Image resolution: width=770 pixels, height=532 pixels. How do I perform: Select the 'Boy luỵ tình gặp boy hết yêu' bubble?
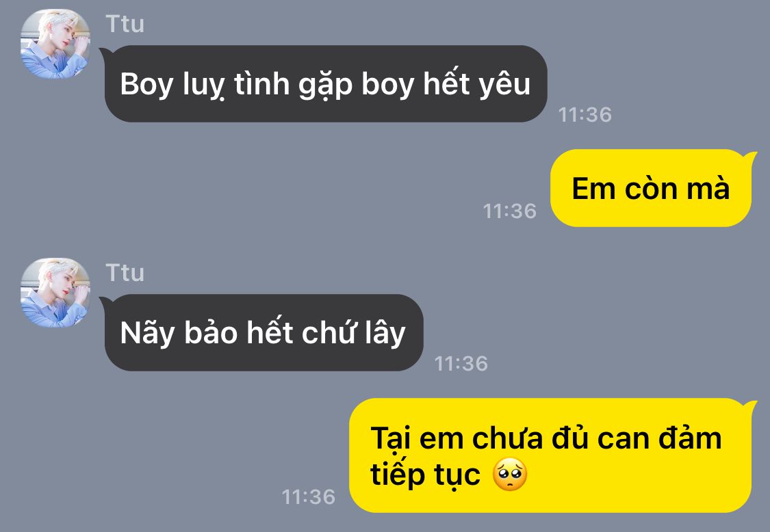pyautogui.click(x=326, y=84)
